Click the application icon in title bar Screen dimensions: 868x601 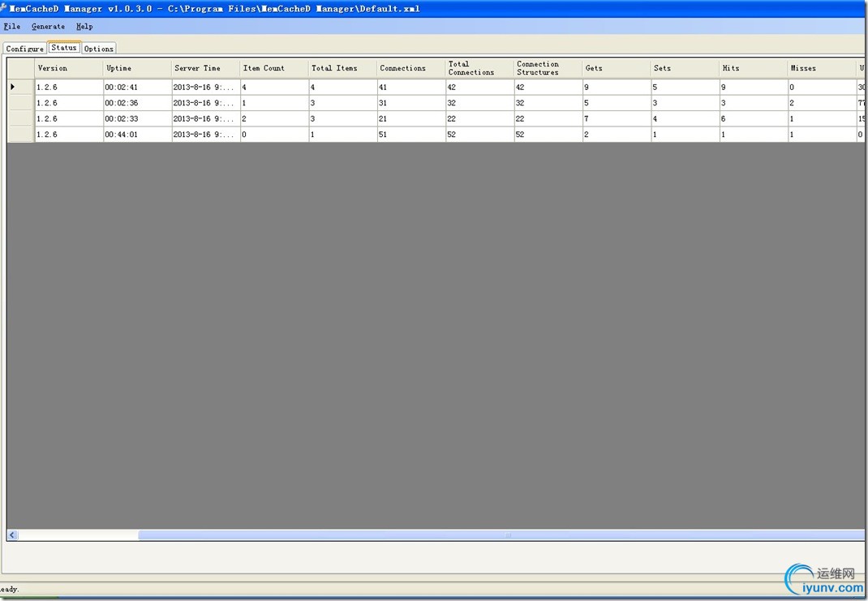click(x=3, y=8)
